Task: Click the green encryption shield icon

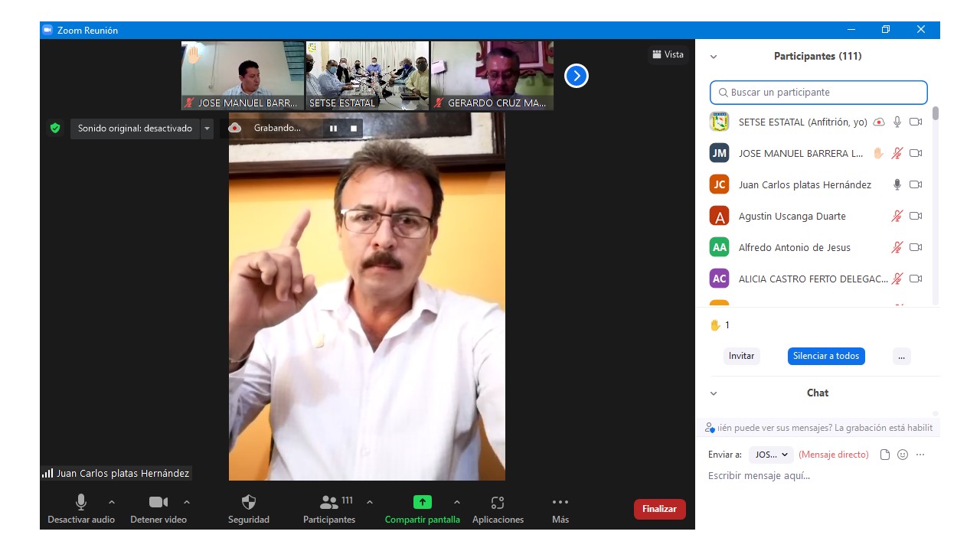Action: pos(55,128)
